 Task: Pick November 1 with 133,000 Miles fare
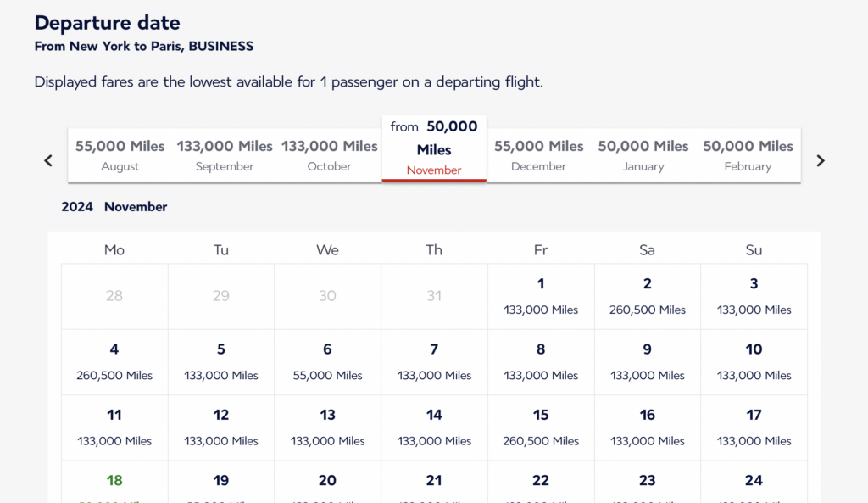point(541,296)
